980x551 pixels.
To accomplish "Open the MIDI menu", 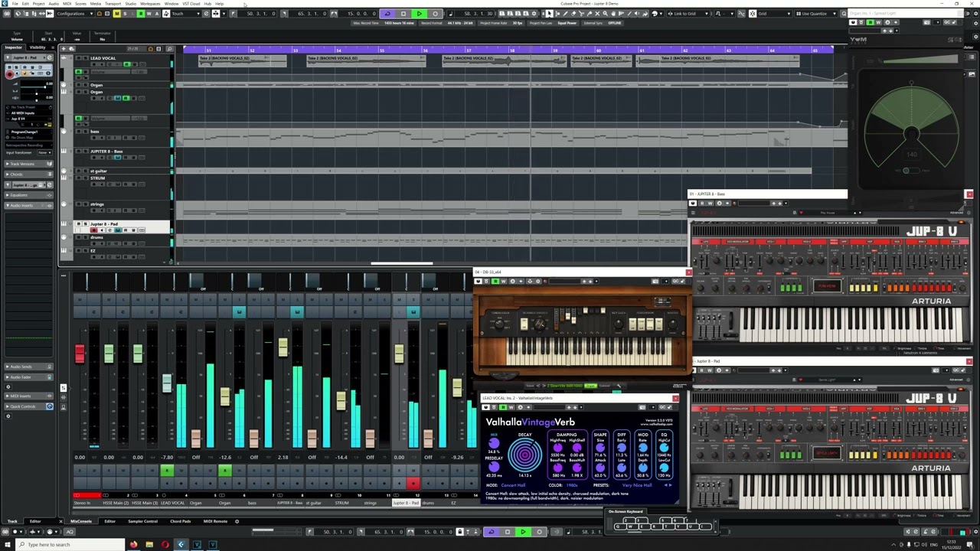I will coord(67,4).
